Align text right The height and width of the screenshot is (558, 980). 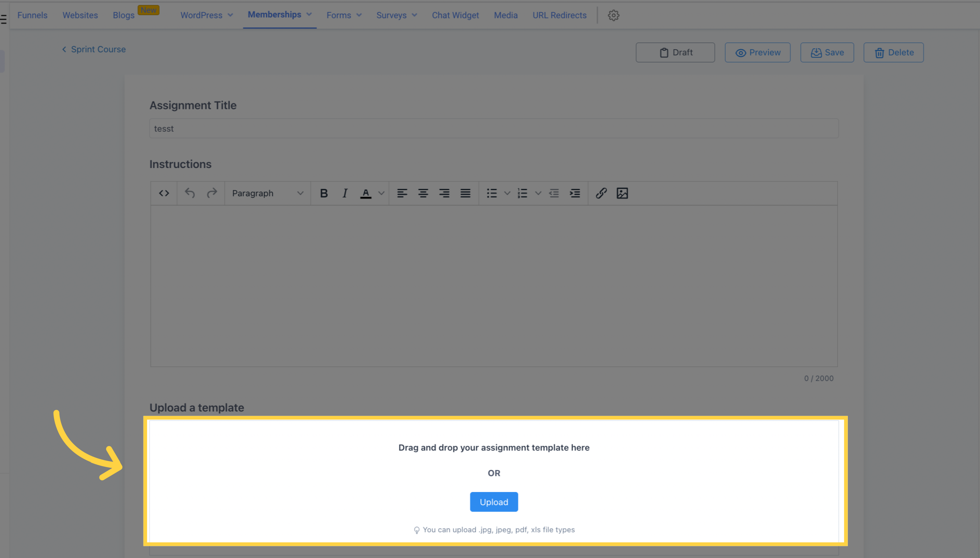click(444, 193)
